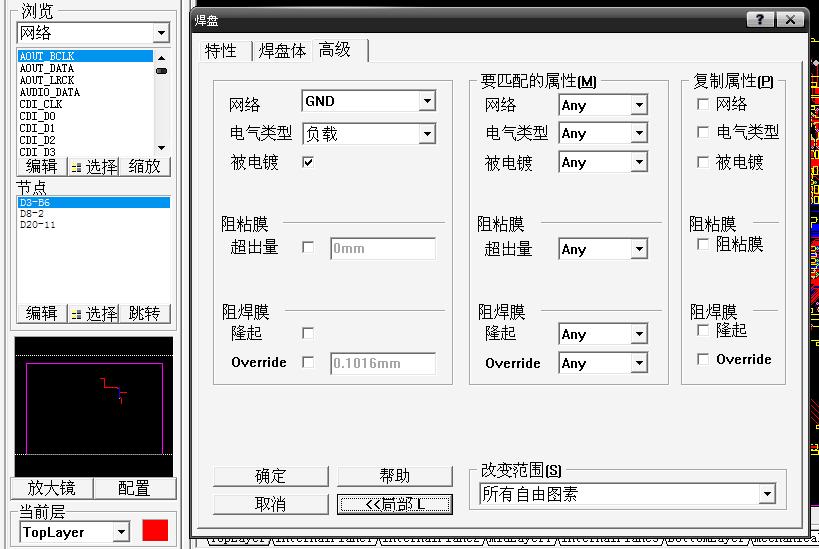Click the 0mm 超出量 input field
819x549 pixels.
click(383, 249)
